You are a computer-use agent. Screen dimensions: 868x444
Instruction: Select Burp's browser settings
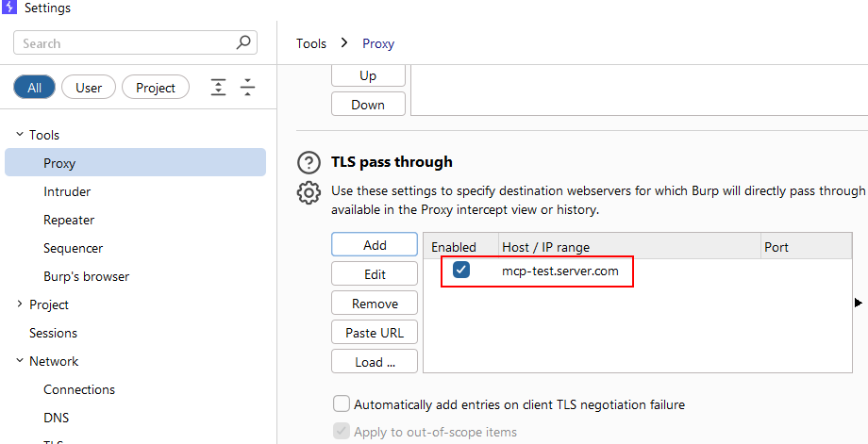(86, 276)
